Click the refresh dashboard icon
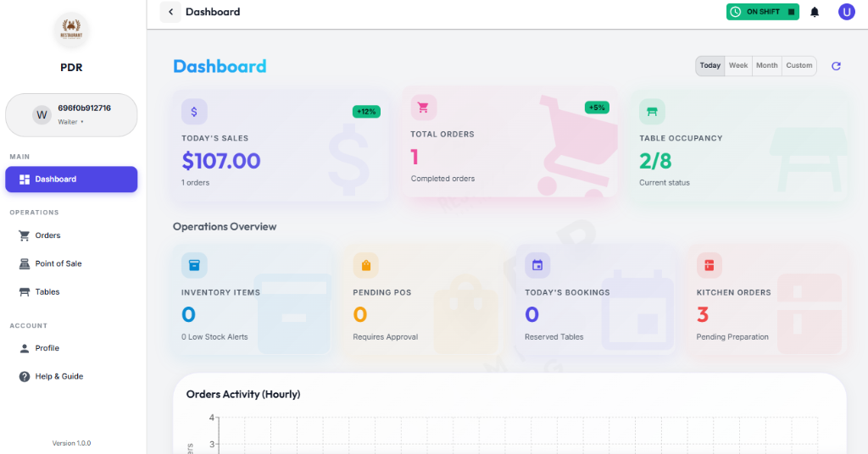The width and height of the screenshot is (868, 454). pyautogui.click(x=836, y=66)
